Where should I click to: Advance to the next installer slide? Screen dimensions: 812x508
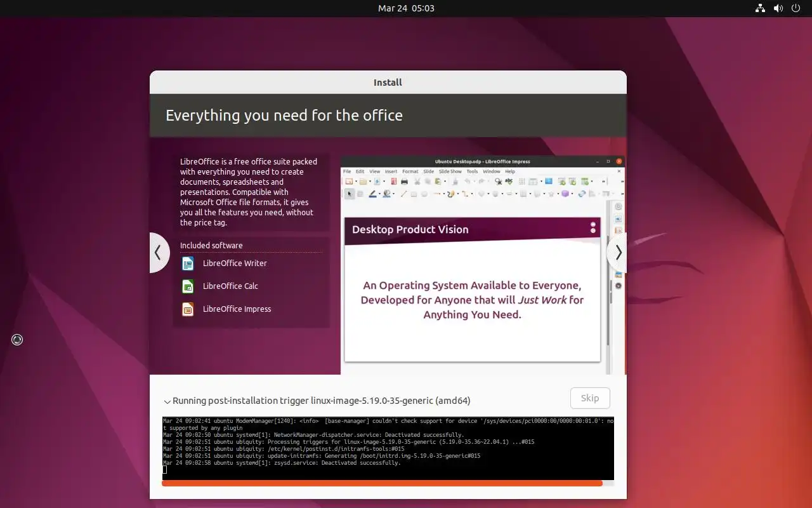click(x=617, y=253)
